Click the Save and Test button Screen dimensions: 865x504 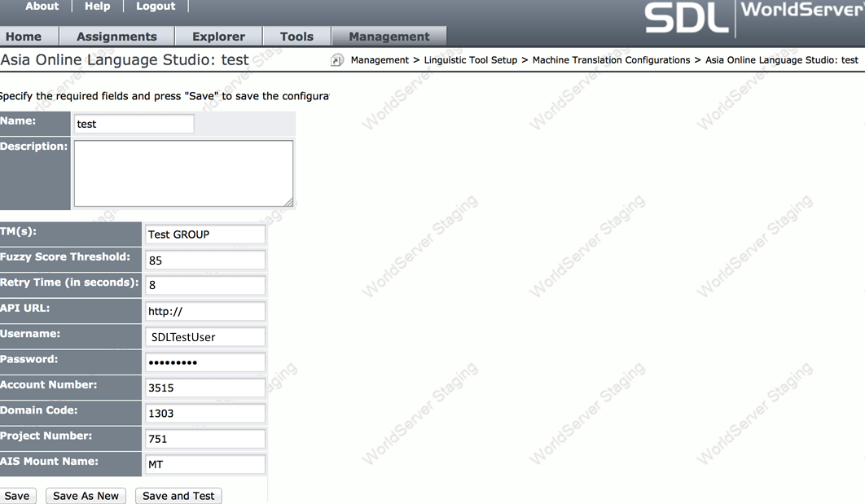pos(178,496)
